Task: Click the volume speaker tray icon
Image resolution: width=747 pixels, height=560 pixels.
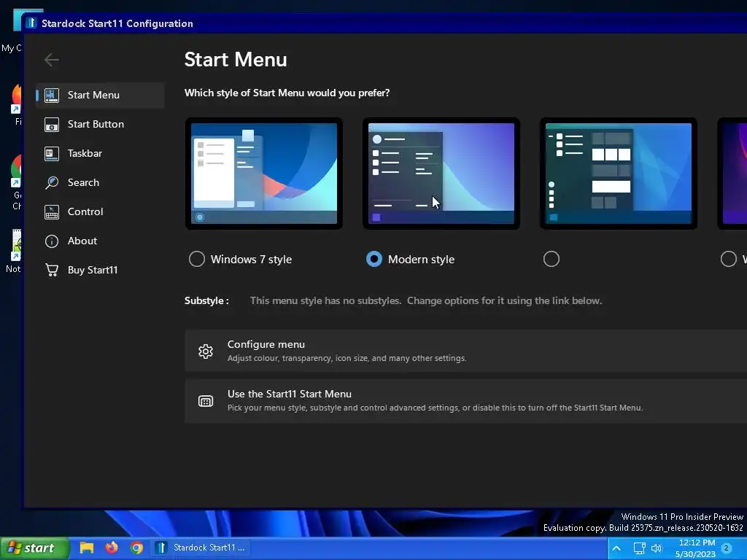Action: [657, 548]
